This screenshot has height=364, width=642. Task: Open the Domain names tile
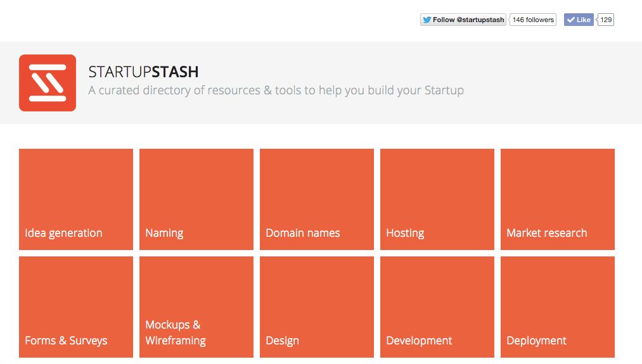click(317, 199)
